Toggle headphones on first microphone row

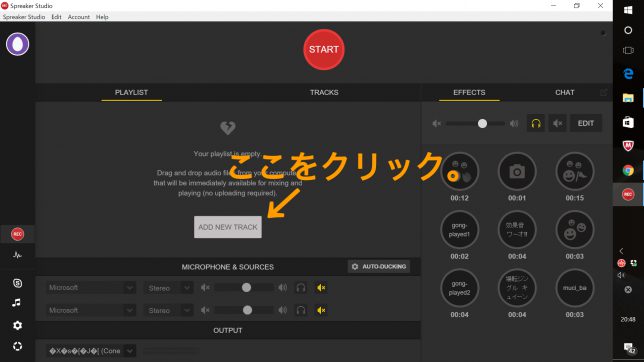pyautogui.click(x=301, y=288)
